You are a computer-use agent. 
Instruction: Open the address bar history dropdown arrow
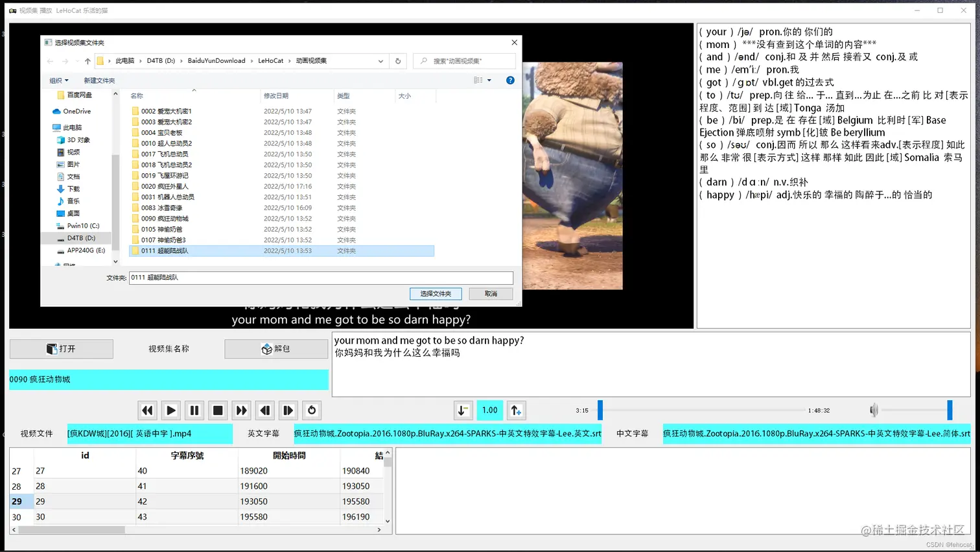click(380, 61)
